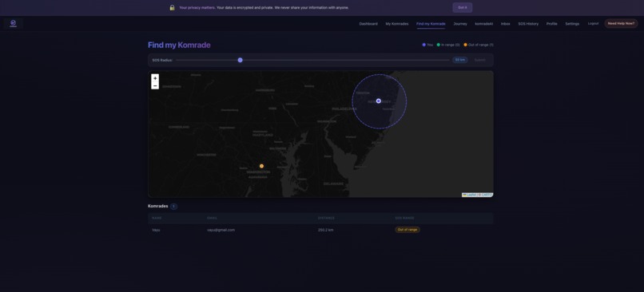Zoom in on the map
The width and height of the screenshot is (644, 292).
click(155, 78)
